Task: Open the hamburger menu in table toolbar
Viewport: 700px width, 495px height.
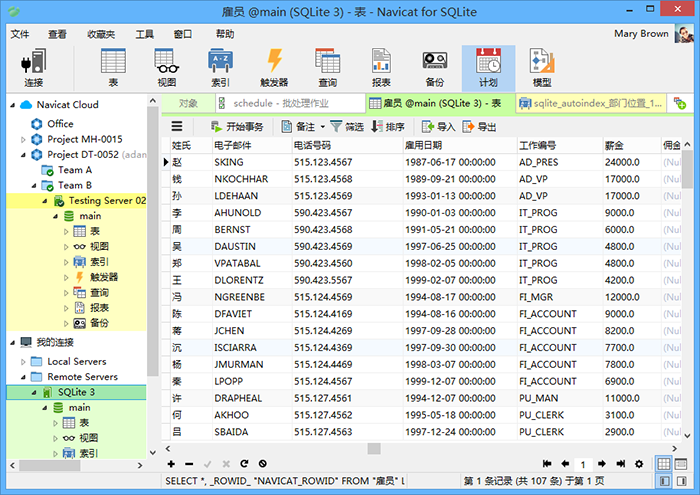Action: coord(177,127)
